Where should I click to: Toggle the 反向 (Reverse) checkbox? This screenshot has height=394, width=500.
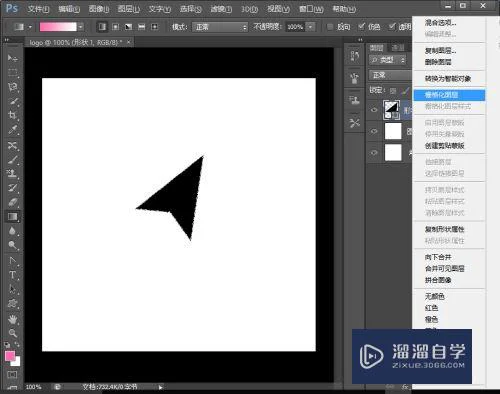point(330,27)
